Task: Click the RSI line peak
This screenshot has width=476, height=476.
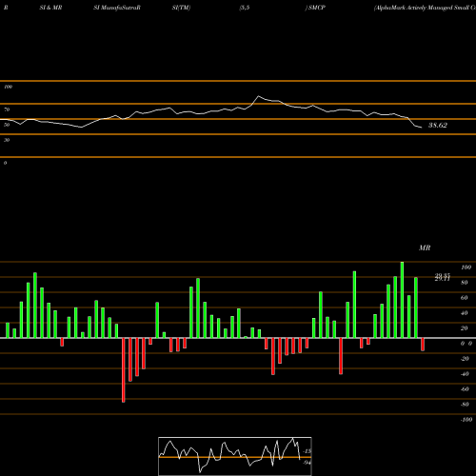Action: [x=258, y=96]
